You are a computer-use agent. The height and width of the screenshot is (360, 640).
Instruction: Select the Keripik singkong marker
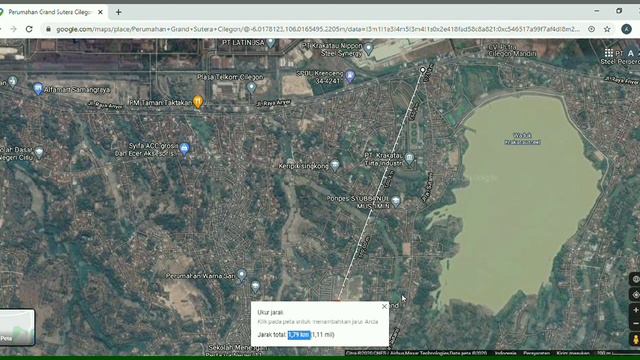[x=335, y=165]
